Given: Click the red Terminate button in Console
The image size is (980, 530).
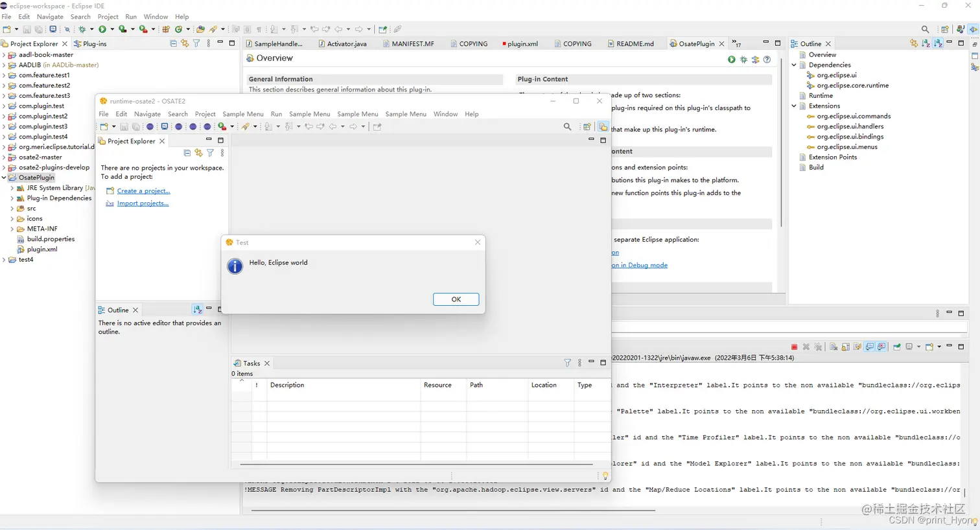Looking at the screenshot, I should tap(794, 347).
